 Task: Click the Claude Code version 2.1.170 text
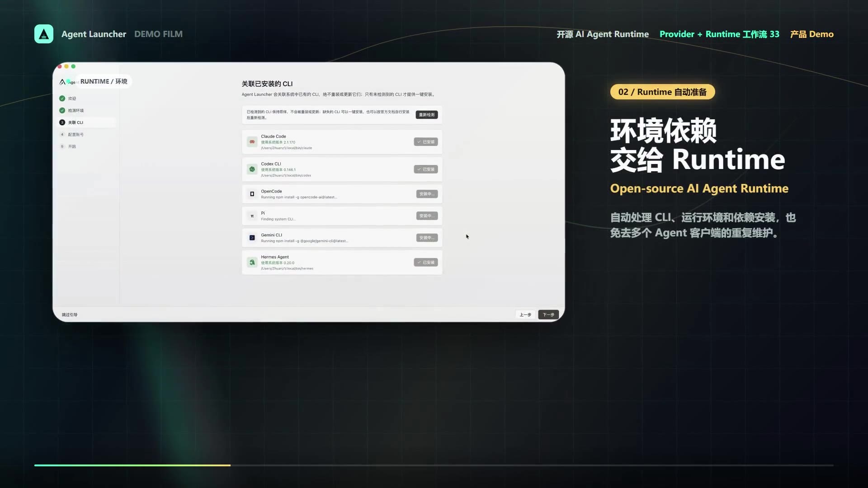click(x=278, y=142)
